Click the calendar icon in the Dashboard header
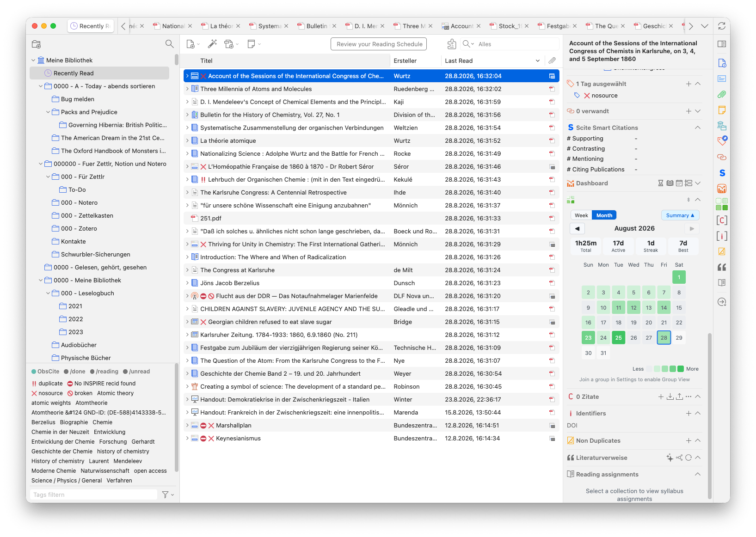The image size is (756, 537). pyautogui.click(x=679, y=183)
